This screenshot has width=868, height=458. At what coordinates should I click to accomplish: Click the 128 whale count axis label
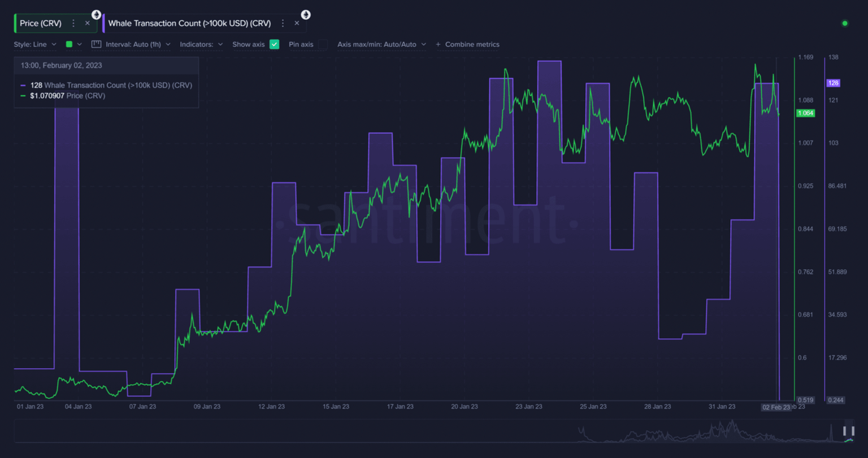point(833,83)
